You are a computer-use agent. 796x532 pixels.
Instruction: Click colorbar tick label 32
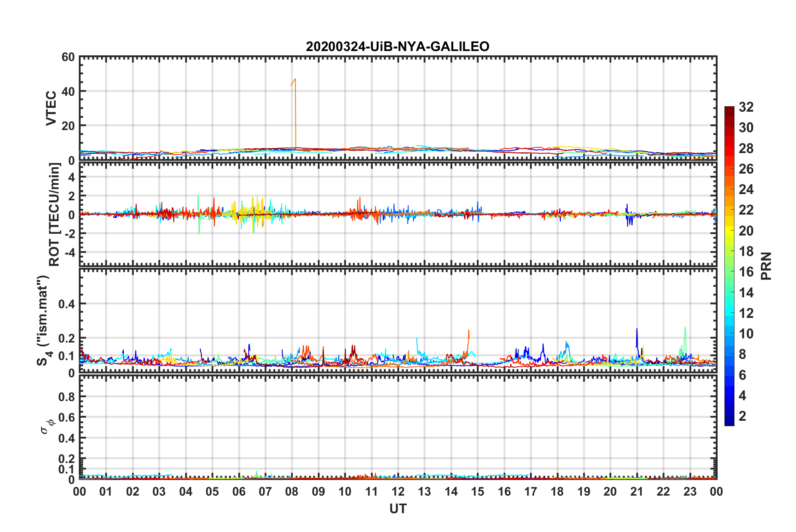[746, 107]
